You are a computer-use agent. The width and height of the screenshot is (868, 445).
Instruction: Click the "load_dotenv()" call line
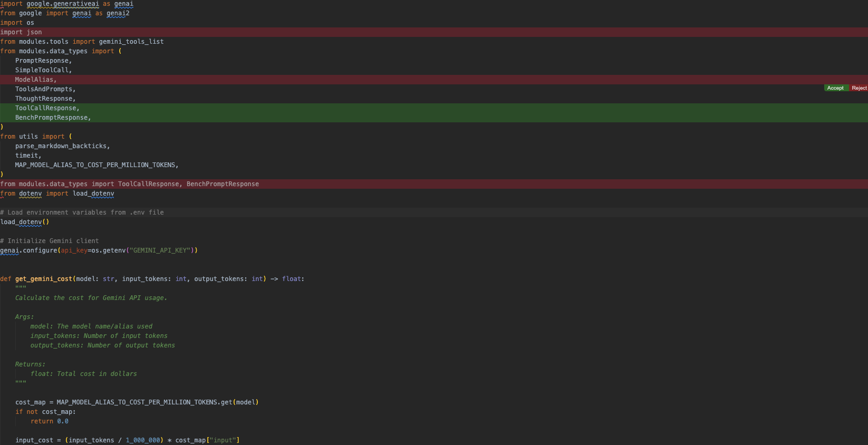(x=25, y=222)
